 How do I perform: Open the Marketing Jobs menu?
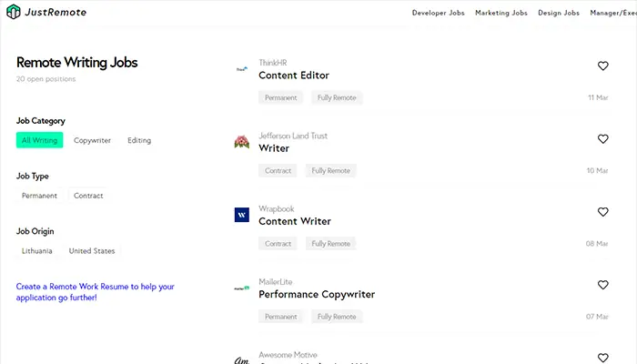coord(500,13)
